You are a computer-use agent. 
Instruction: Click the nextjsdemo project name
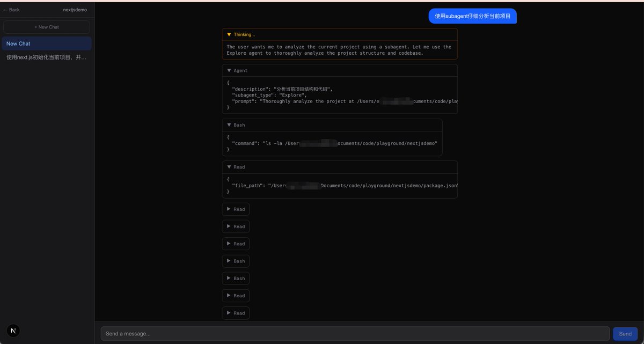coord(75,10)
